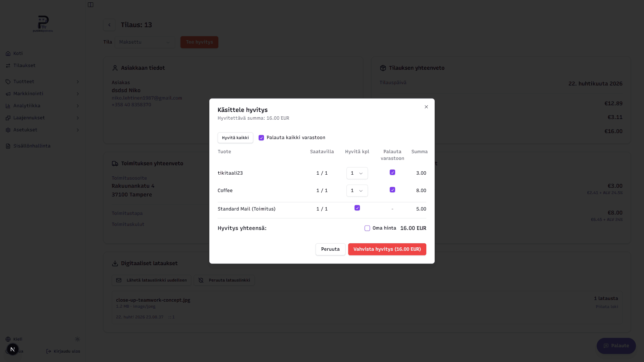Image resolution: width=644 pixels, height=362 pixels.
Task: Expand Laajennukset submenu chevron
Action: (78, 118)
